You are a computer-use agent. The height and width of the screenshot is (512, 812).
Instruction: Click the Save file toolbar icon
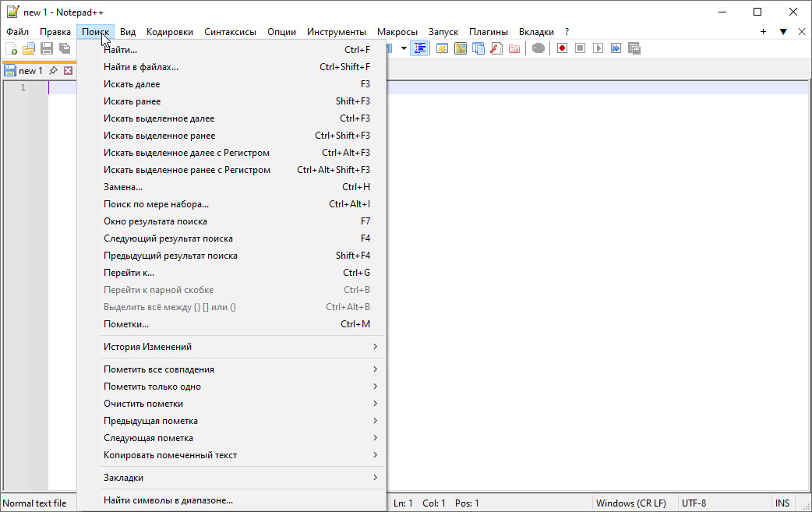point(47,48)
